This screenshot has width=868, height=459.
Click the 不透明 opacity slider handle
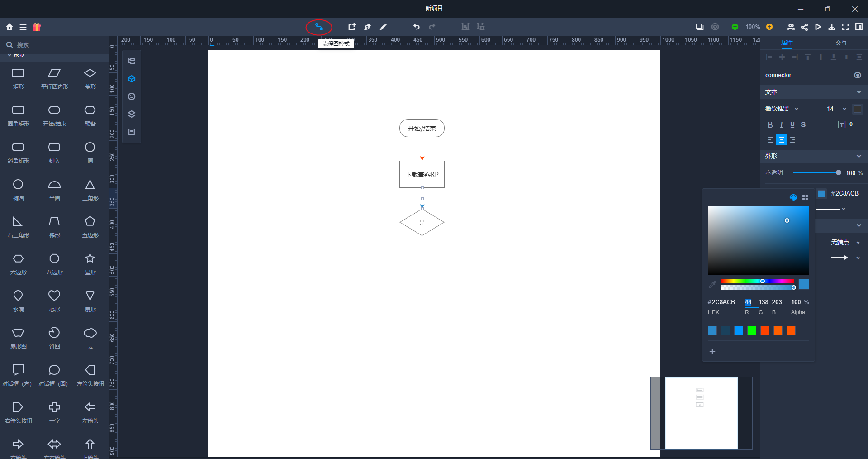tap(838, 172)
